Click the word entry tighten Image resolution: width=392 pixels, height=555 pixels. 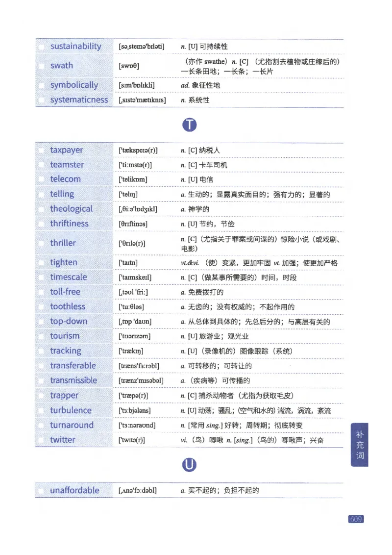pos(64,262)
